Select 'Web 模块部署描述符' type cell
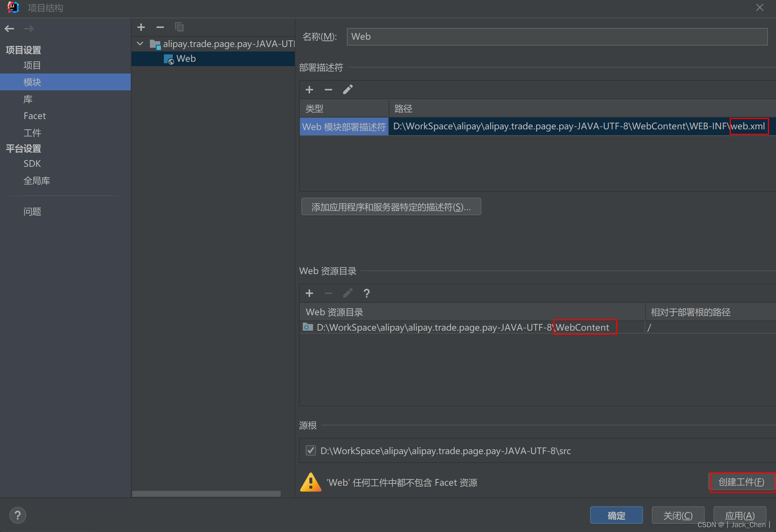 [x=344, y=127]
